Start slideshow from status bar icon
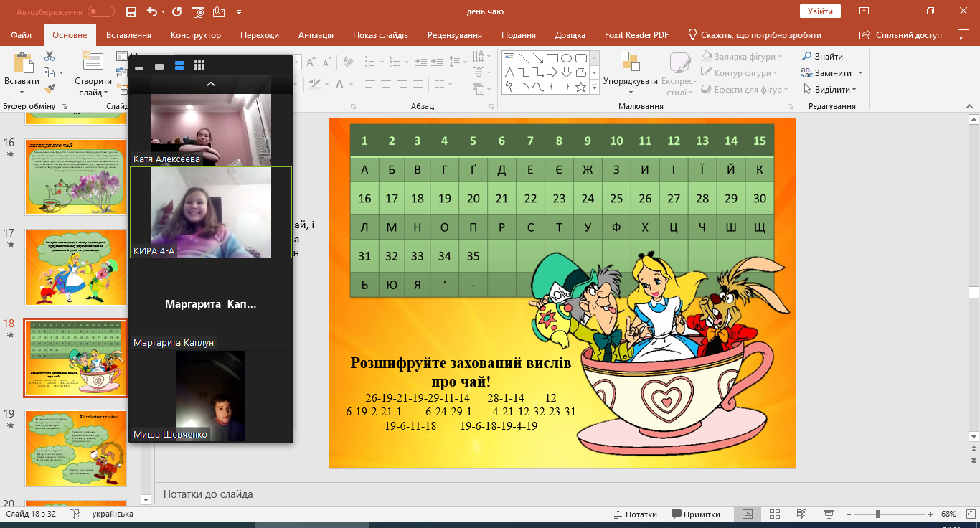The height and width of the screenshot is (528, 980). (828, 514)
